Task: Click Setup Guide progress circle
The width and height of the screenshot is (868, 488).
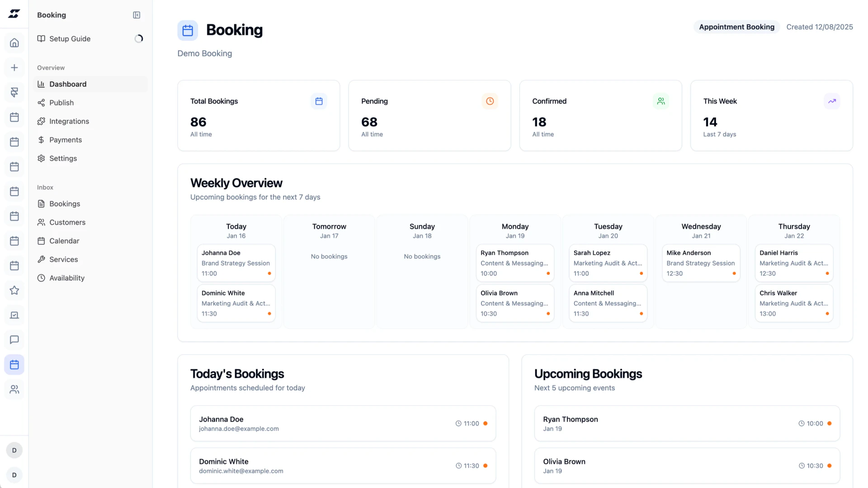Action: (139, 39)
